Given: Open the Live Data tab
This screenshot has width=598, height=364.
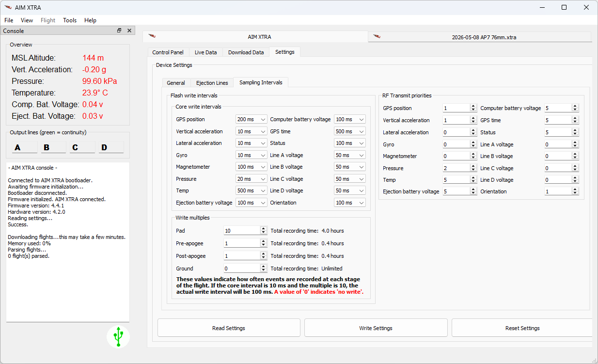Looking at the screenshot, I should pyautogui.click(x=205, y=52).
